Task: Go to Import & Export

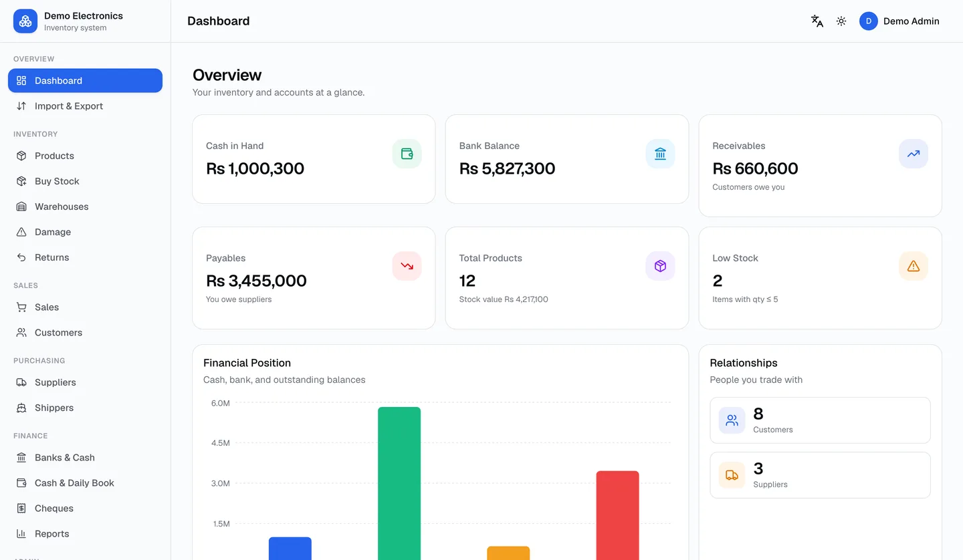Action: (85, 106)
